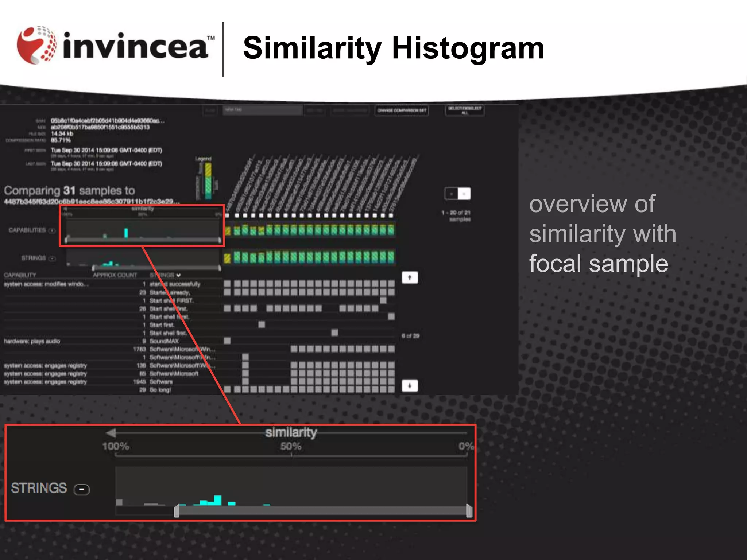Collapse STRINGS using the toggle in the enlarged inset
Image resolution: width=747 pixels, height=560 pixels.
(81, 489)
